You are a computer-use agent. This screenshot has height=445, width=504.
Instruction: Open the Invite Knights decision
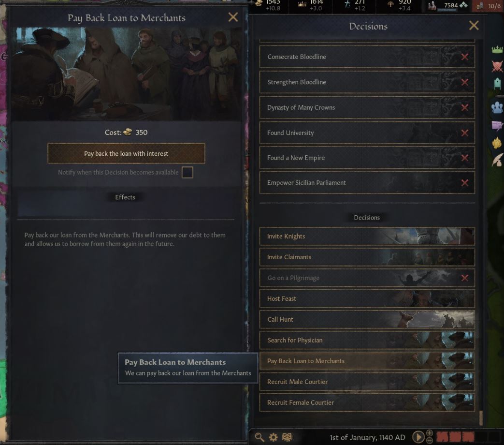coord(367,236)
